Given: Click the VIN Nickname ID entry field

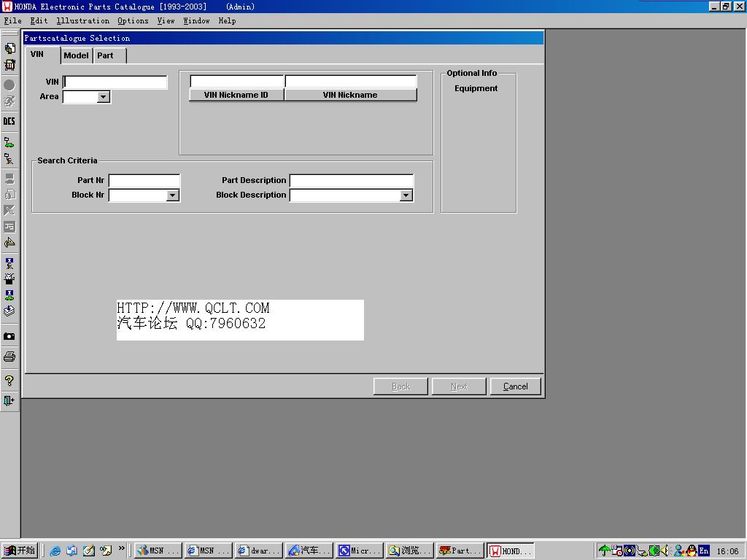Looking at the screenshot, I should [x=236, y=82].
